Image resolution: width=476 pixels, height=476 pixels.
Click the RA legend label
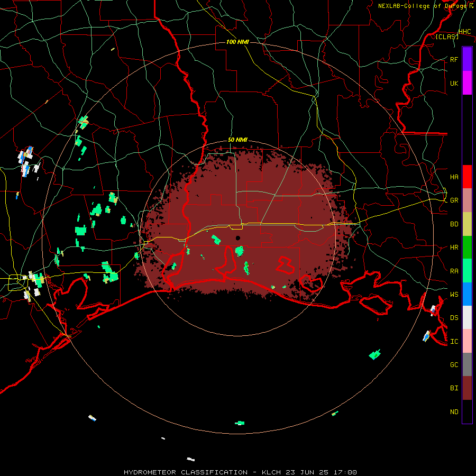(454, 271)
